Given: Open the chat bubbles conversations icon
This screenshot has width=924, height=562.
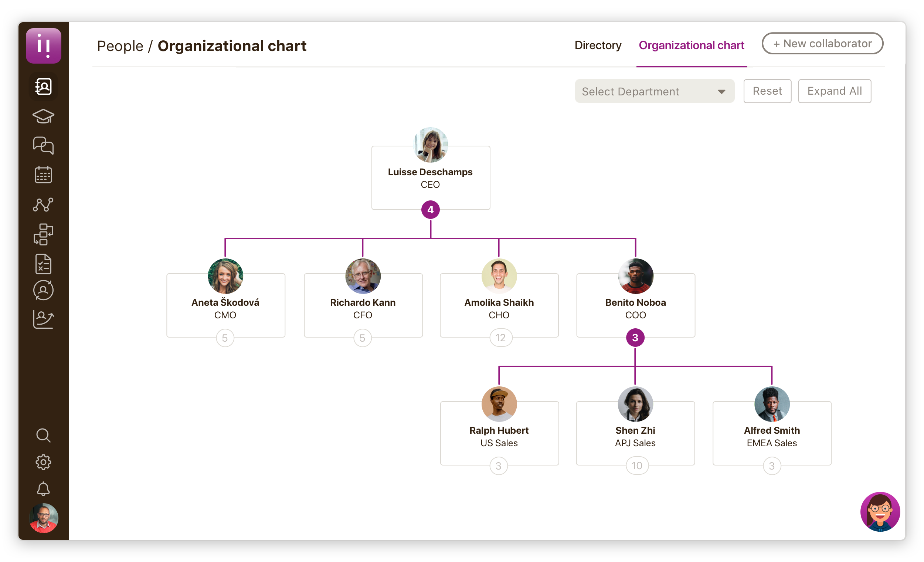Looking at the screenshot, I should tap(43, 146).
